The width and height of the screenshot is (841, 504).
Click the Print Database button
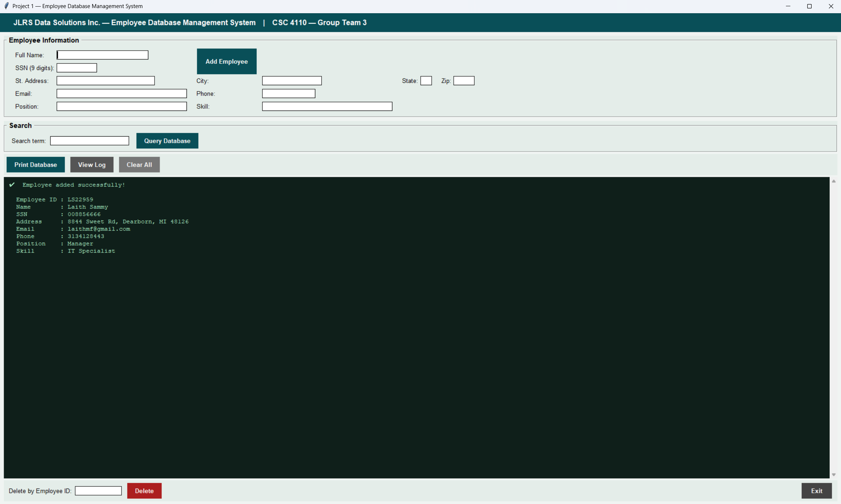click(35, 164)
